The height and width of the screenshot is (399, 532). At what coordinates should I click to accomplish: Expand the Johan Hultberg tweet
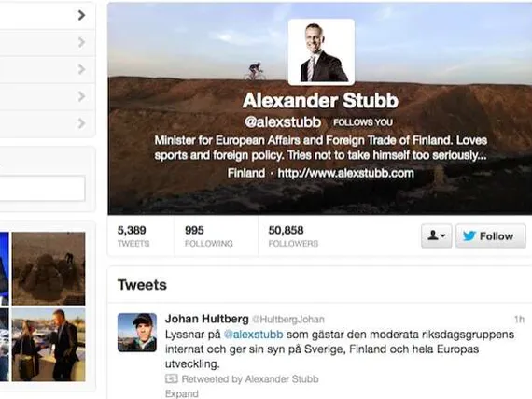[181, 393]
